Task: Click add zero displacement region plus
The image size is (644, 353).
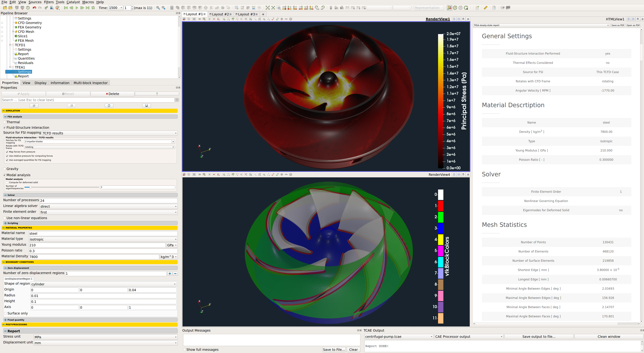Action: coord(170,274)
